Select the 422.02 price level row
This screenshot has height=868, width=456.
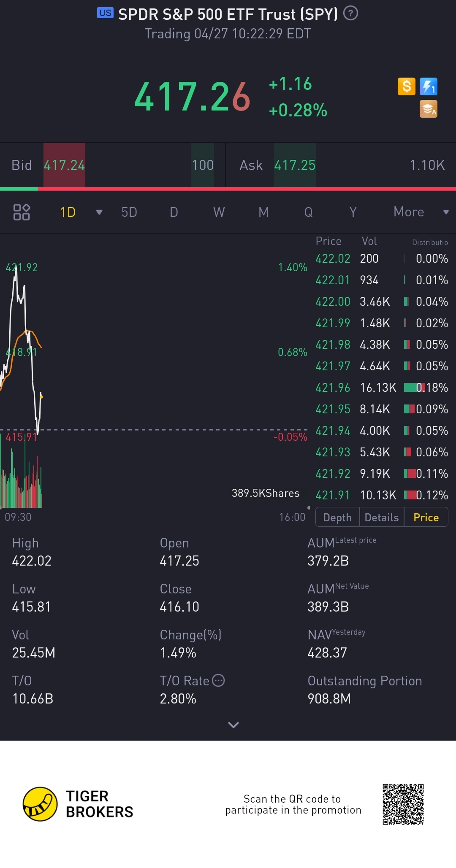point(382,259)
